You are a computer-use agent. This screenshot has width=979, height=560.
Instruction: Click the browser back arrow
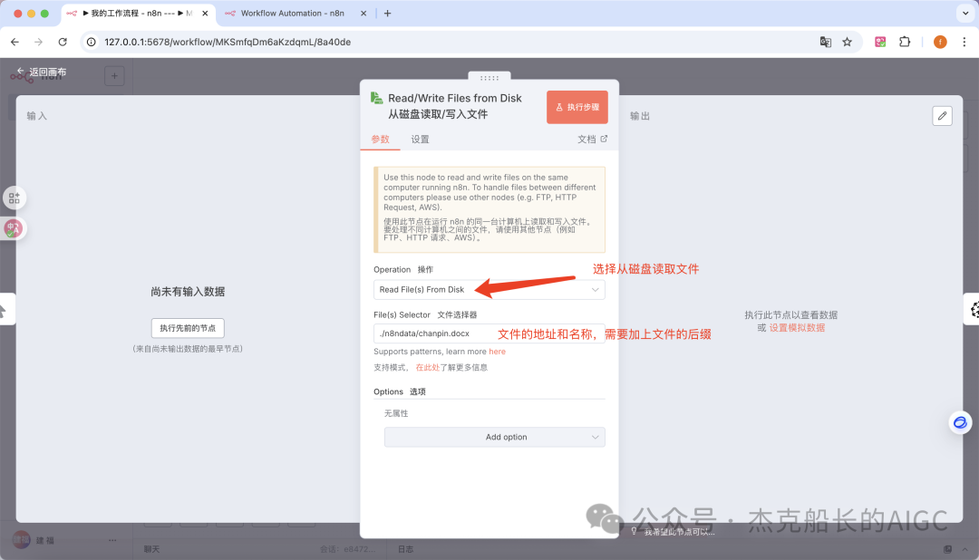pyautogui.click(x=15, y=42)
